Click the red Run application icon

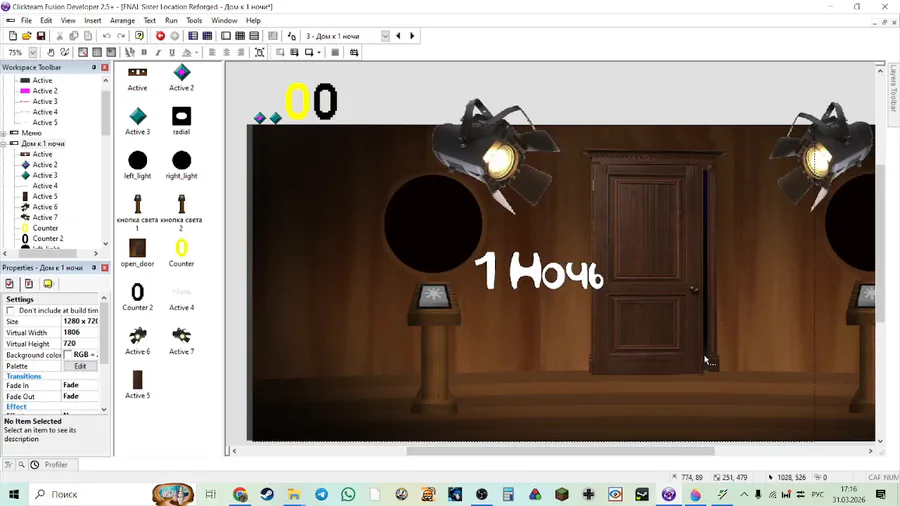pos(160,36)
